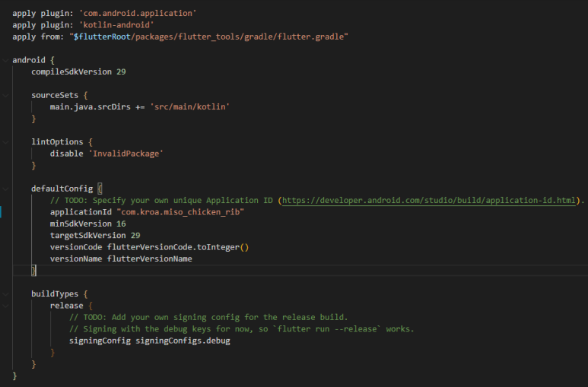The height and width of the screenshot is (387, 588).
Task: Click the highlighted closing brace of defaultConfig
Action: (33, 271)
